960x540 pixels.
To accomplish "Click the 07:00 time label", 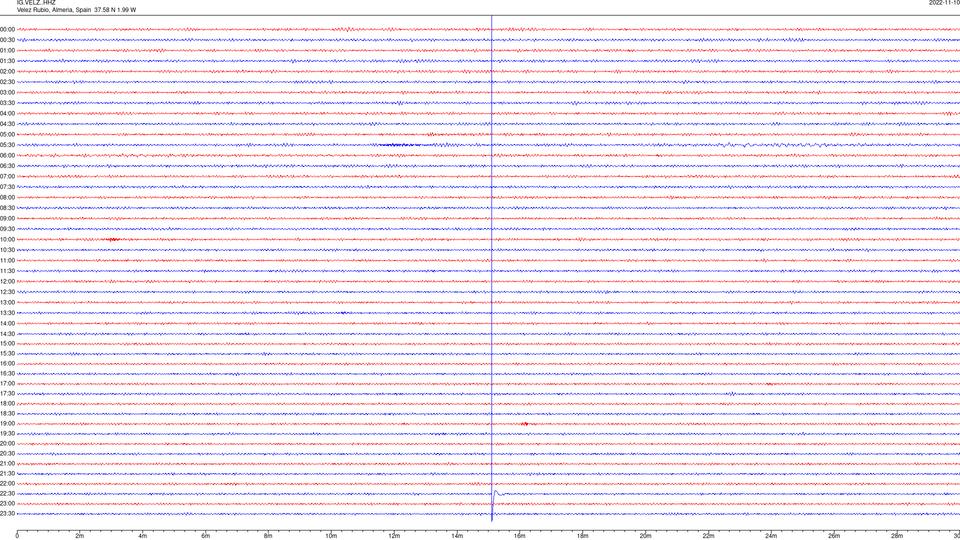I will coord(7,176).
